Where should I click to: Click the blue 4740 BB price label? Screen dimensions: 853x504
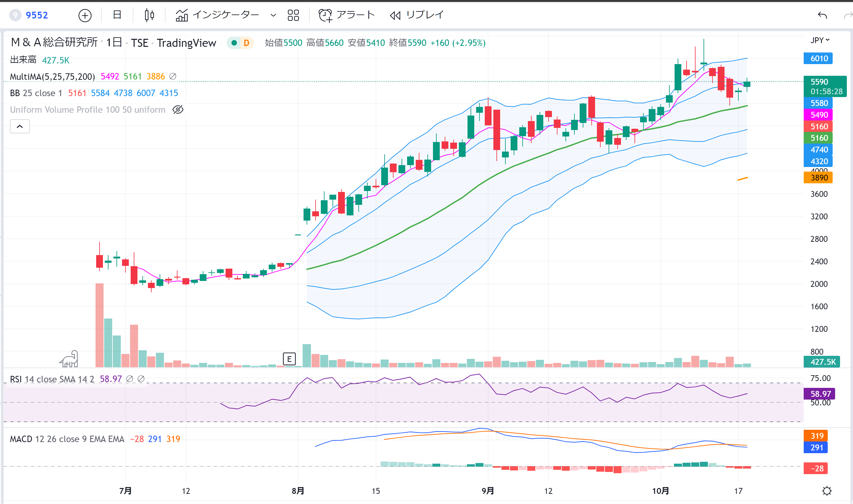point(818,150)
